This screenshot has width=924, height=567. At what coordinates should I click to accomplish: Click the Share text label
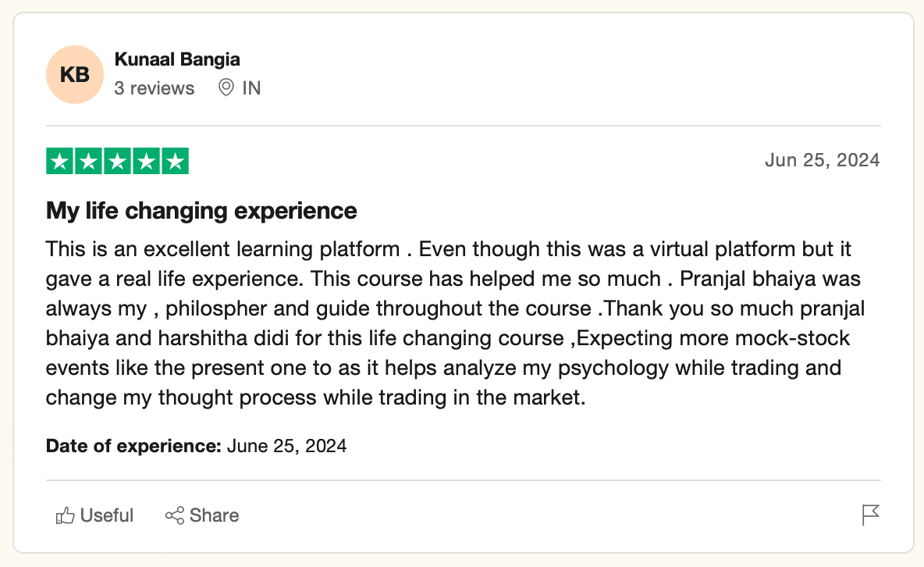214,515
